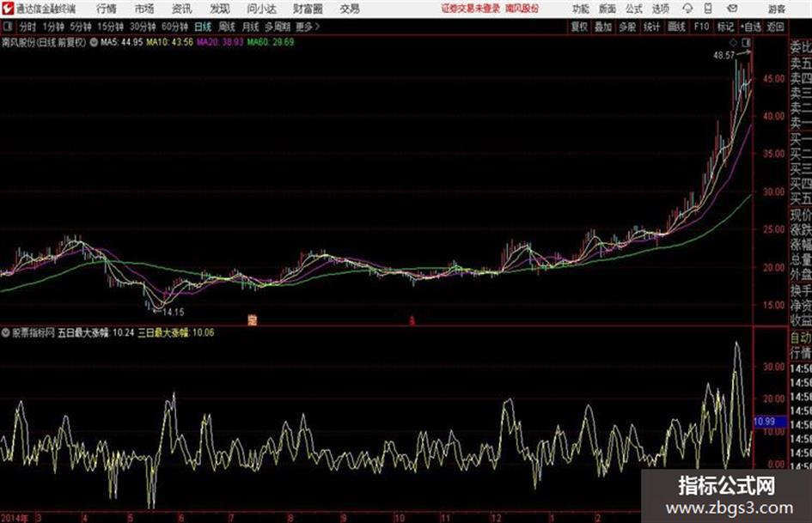Screen dimensions: 812x523
Task: Click the Tongdaxin red logo icon
Action: 7,9
